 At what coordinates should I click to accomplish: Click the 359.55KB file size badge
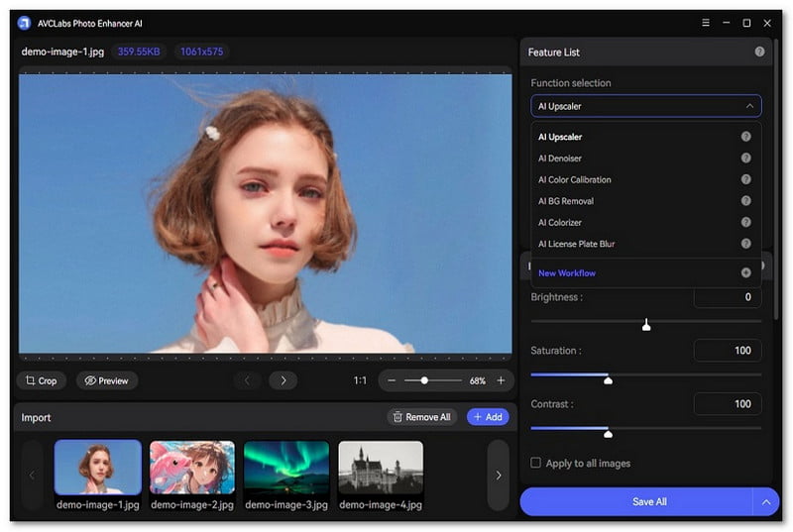pyautogui.click(x=139, y=52)
